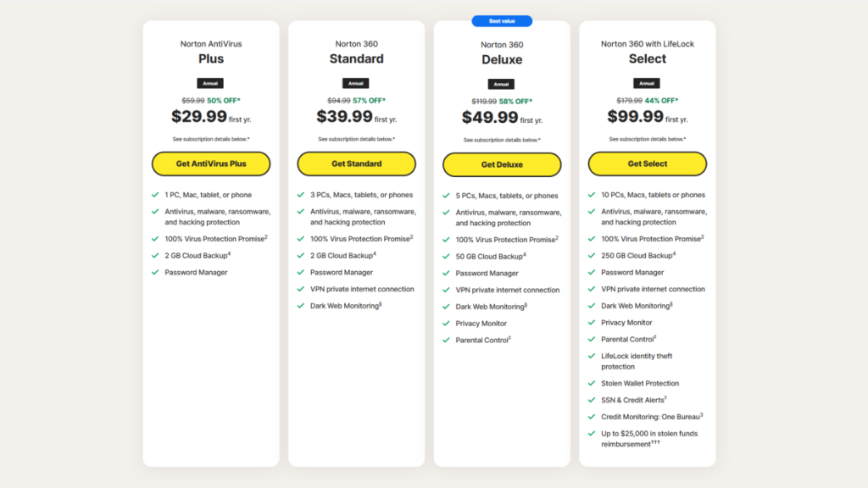
Task: Expand subscription details under the Standard plan
Action: point(356,137)
